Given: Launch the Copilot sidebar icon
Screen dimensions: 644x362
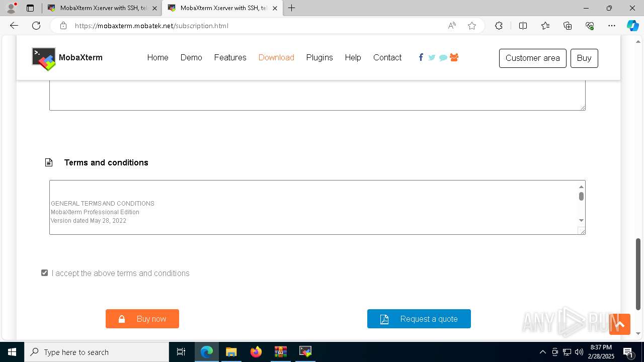Looking at the screenshot, I should 632,26.
